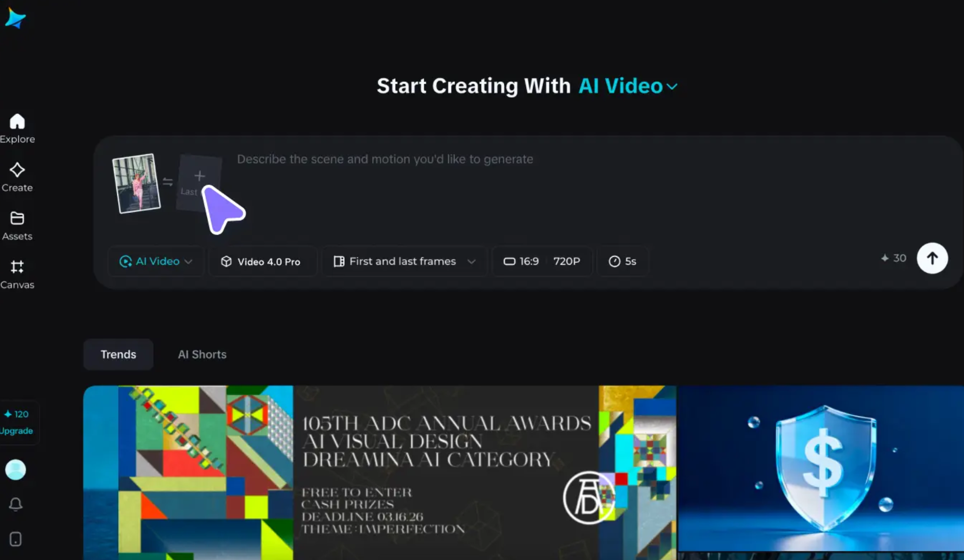The height and width of the screenshot is (560, 964).
Task: Open 16:9 720P aspect ratio settings
Action: [542, 261]
